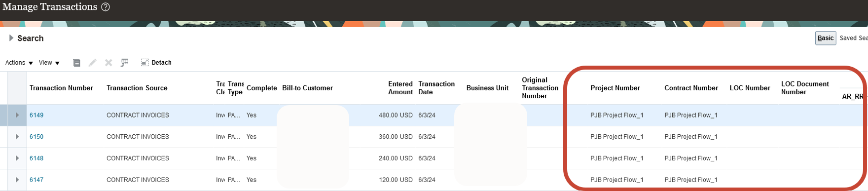Open transaction 6150 link
The image size is (868, 191).
coord(36,137)
